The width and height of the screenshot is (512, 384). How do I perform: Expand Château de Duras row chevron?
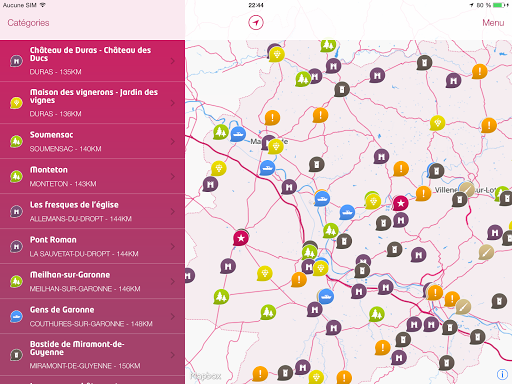(x=173, y=61)
